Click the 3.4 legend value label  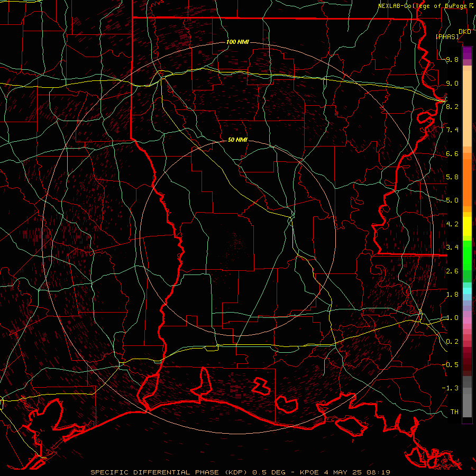coord(452,248)
